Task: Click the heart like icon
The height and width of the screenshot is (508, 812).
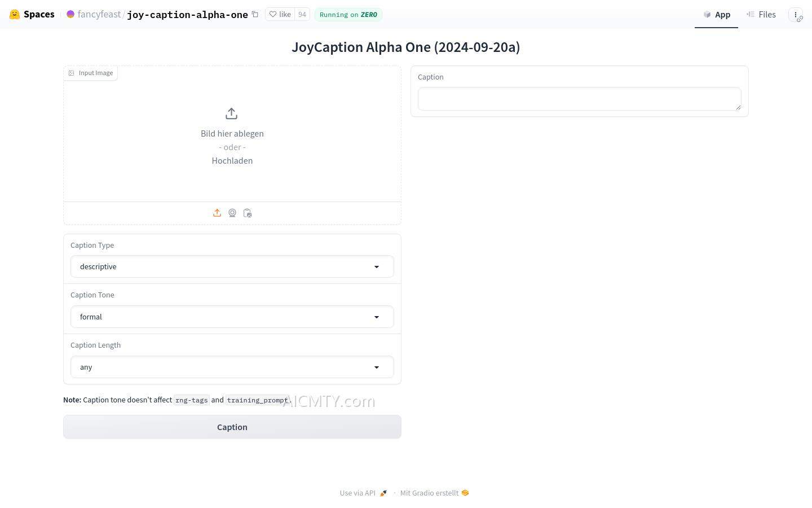Action: [x=273, y=15]
